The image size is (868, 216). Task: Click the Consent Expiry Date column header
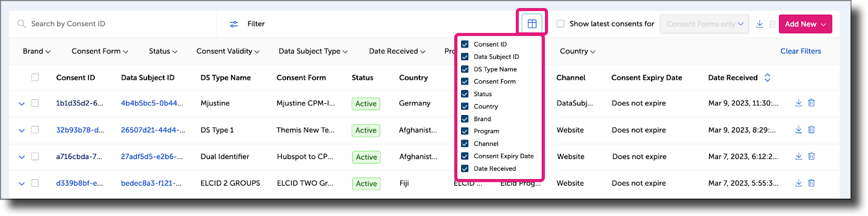[647, 78]
